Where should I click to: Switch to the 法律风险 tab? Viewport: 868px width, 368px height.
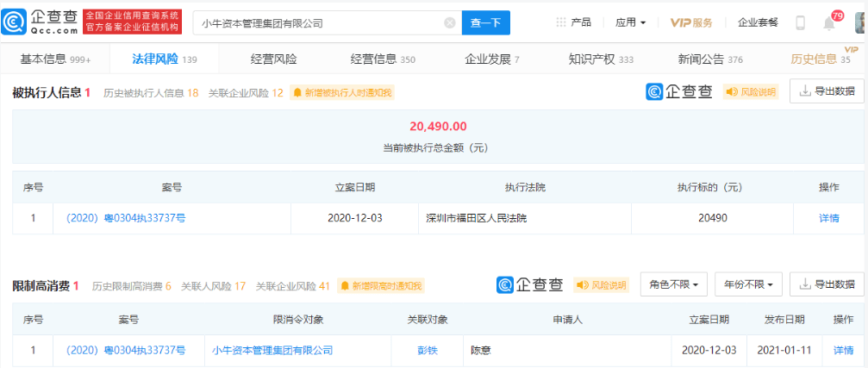click(x=165, y=59)
